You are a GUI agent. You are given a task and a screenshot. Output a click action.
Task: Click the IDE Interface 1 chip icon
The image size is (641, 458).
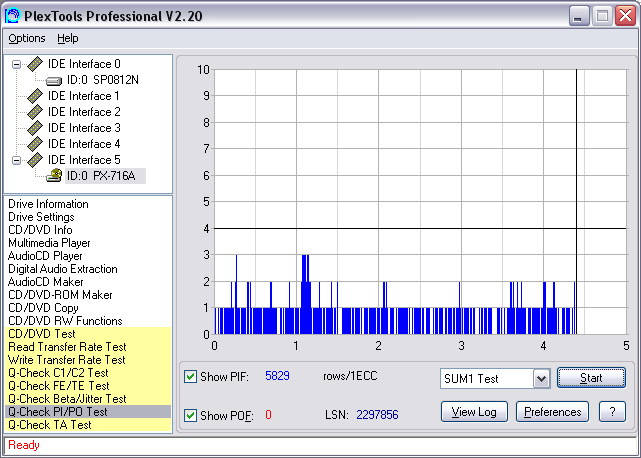point(35,96)
